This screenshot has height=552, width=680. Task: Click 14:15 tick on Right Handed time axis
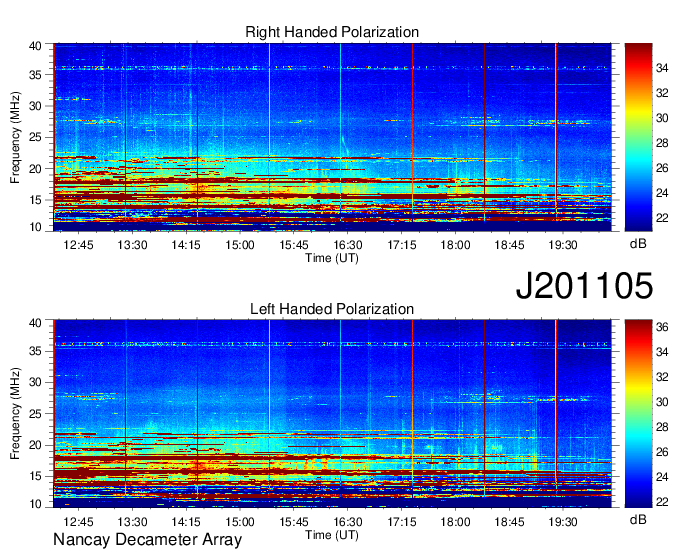coord(186,245)
